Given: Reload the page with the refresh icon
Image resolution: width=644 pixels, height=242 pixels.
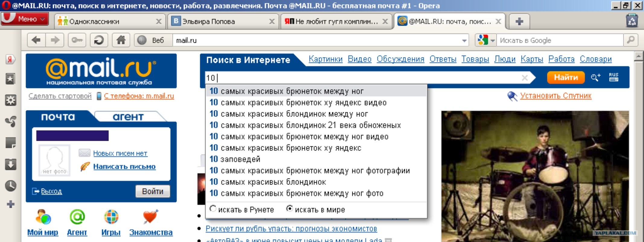Looking at the screenshot, I should pyautogui.click(x=99, y=40).
